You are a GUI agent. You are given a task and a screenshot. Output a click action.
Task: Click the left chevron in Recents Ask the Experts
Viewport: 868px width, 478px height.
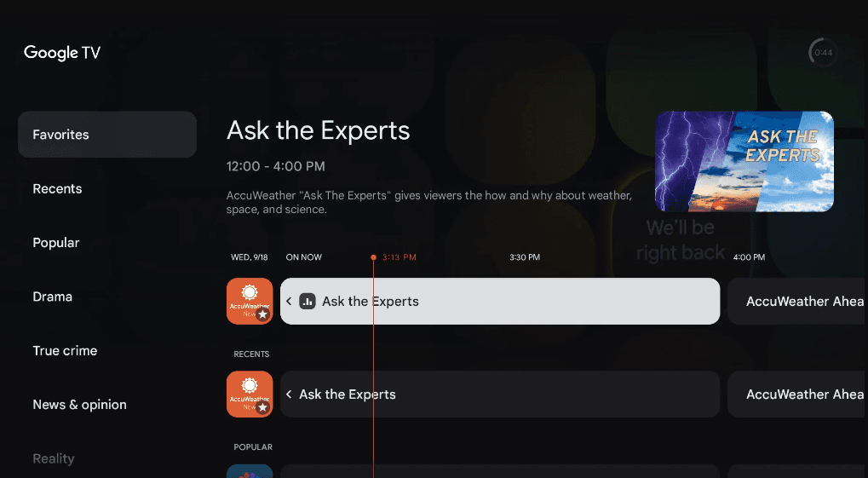[x=289, y=394]
